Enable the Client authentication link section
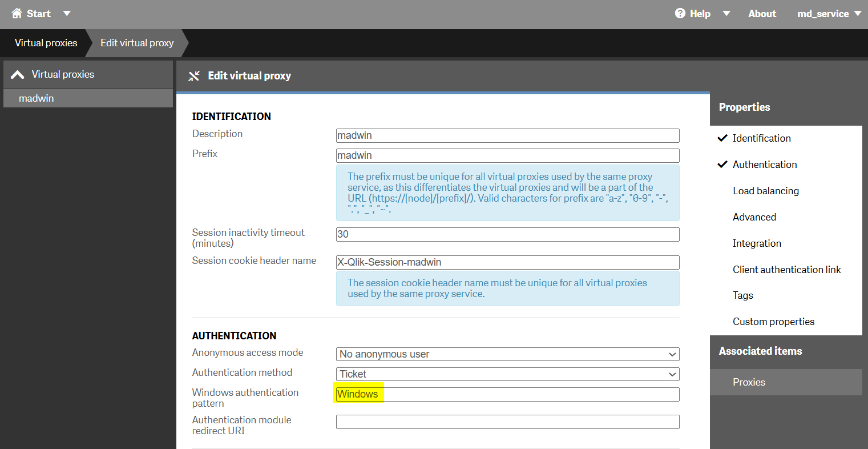This screenshot has width=868, height=449. (786, 270)
